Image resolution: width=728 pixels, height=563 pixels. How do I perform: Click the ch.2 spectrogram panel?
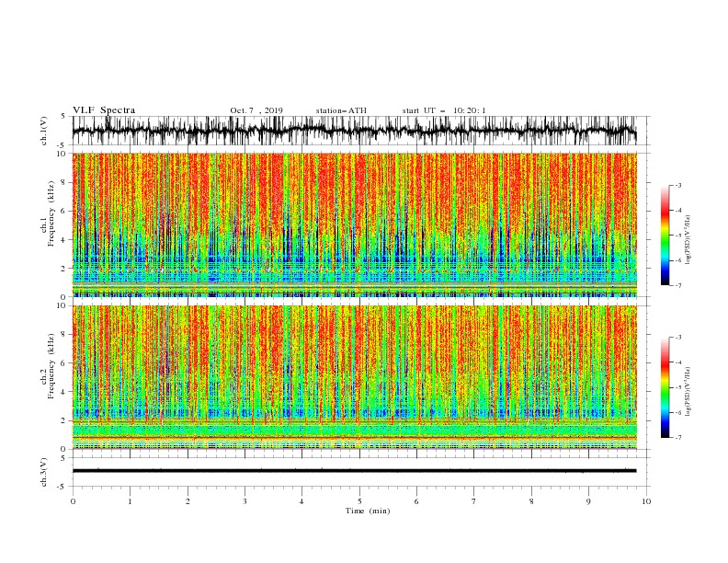coord(354,377)
